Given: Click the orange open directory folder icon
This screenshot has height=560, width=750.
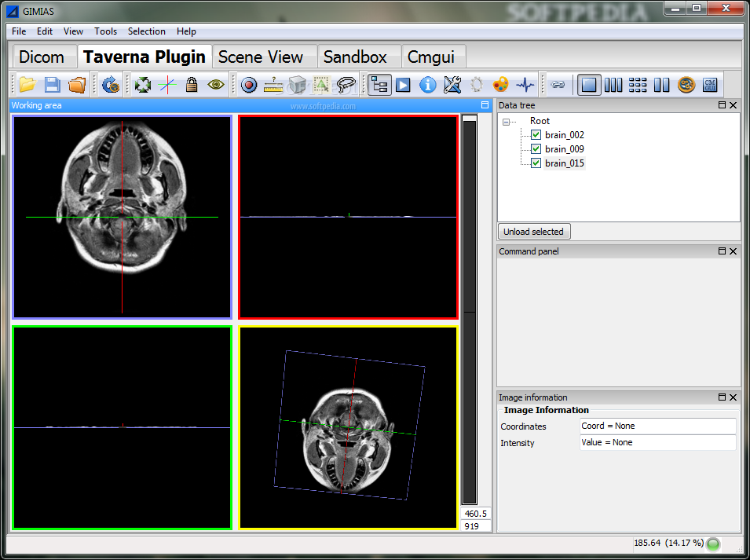Looking at the screenshot, I should point(77,85).
